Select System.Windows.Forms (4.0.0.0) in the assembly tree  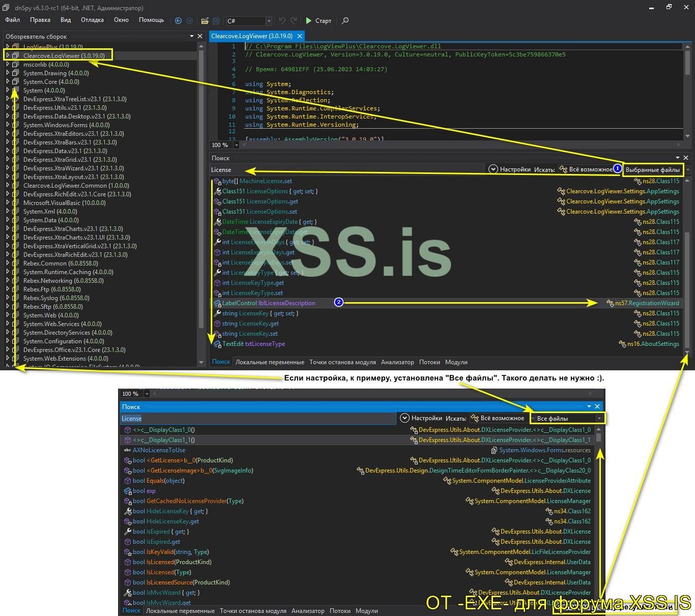point(67,125)
